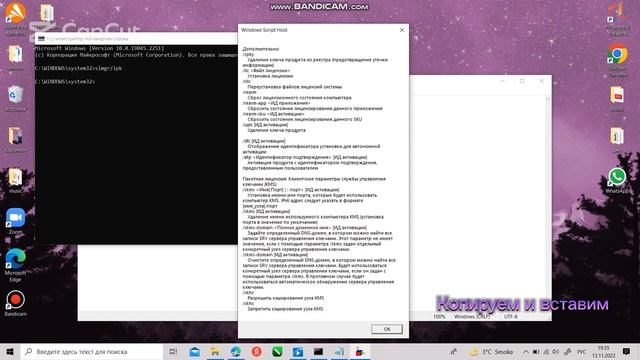640x360 pixels.
Task: Click OK in Windows Script Host dialog
Action: [x=387, y=329]
